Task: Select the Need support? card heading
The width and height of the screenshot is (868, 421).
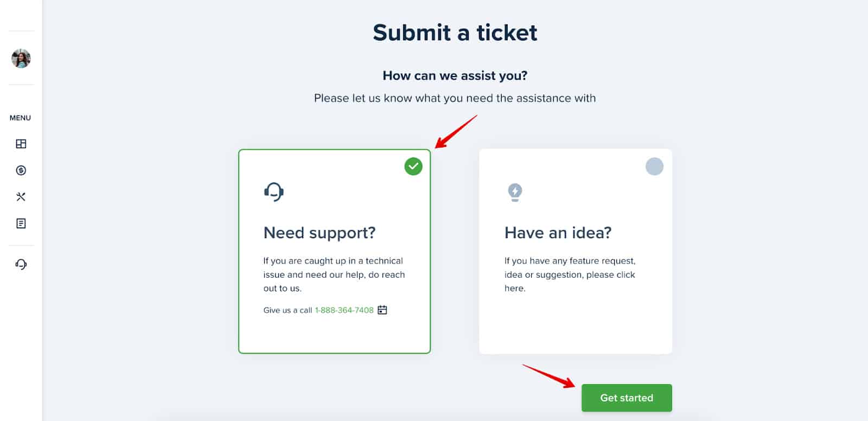Action: [320, 233]
